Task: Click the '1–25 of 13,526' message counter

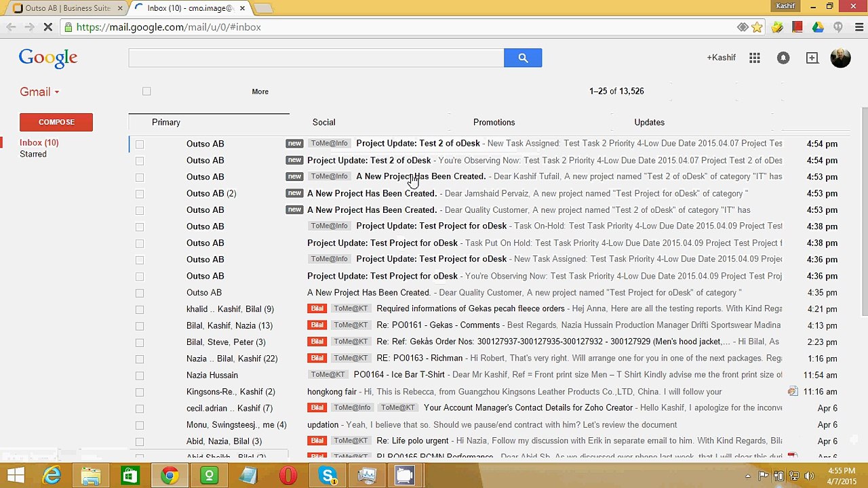Action: (x=616, y=91)
